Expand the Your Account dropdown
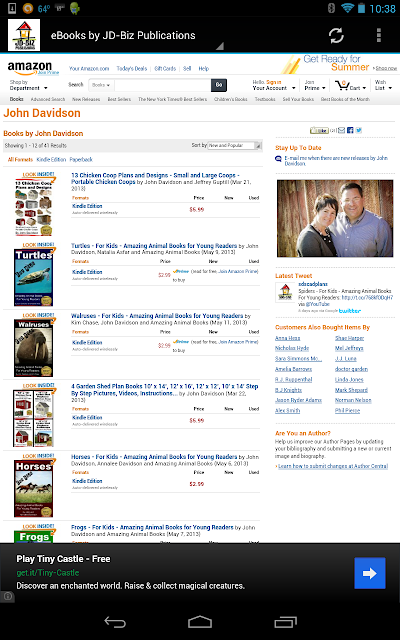The height and width of the screenshot is (640, 400). pyautogui.click(x=274, y=85)
